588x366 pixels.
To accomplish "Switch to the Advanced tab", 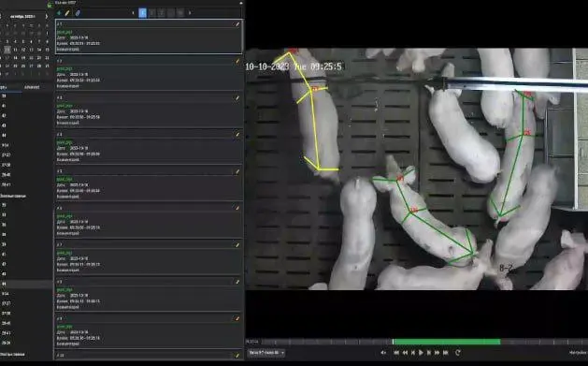I will 32,87.
